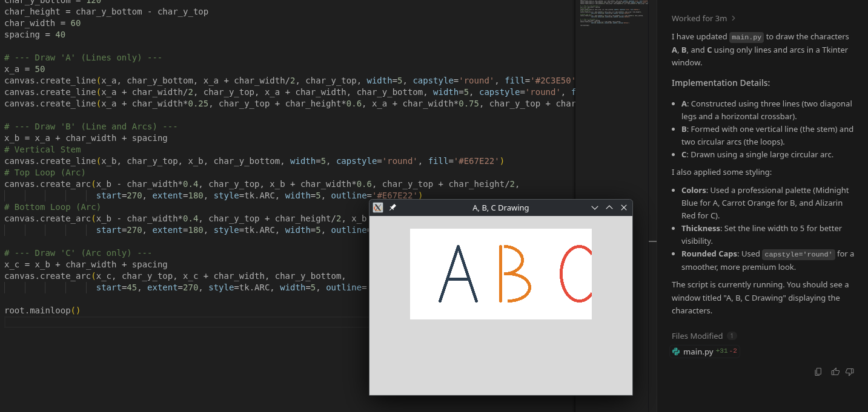Minimize the A, B, C Drawing window
This screenshot has height=412, width=868.
coord(595,208)
